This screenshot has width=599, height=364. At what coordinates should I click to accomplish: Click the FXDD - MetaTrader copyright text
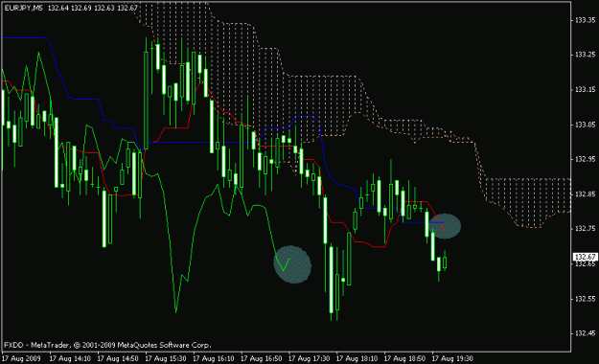pyautogui.click(x=107, y=345)
